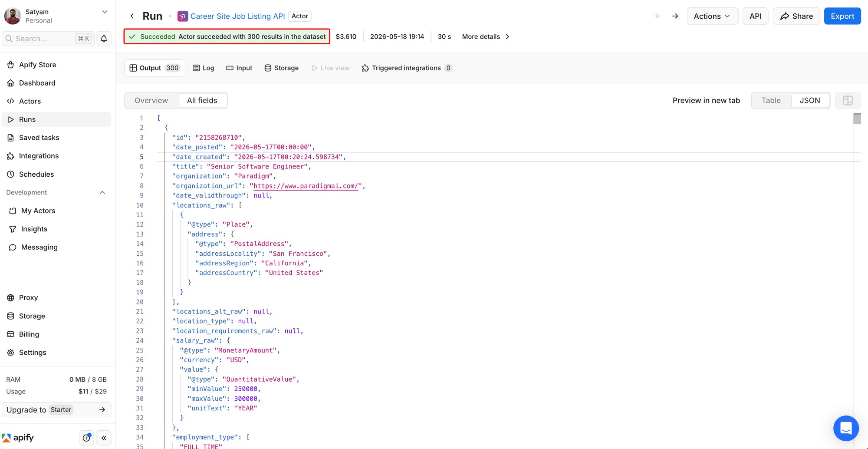This screenshot has width=868, height=449.
Task: Open the Live view tab
Action: [331, 68]
